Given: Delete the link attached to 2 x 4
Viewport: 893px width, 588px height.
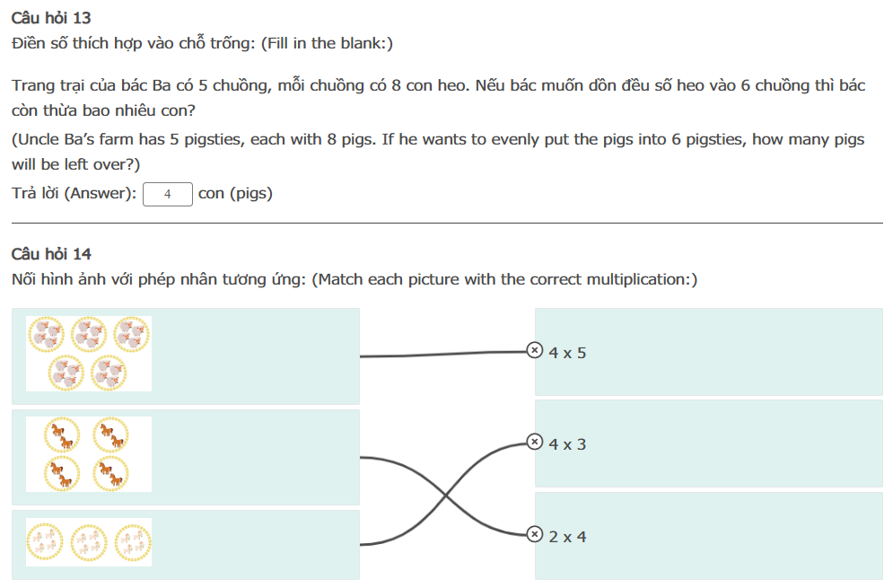Looking at the screenshot, I should point(534,534).
